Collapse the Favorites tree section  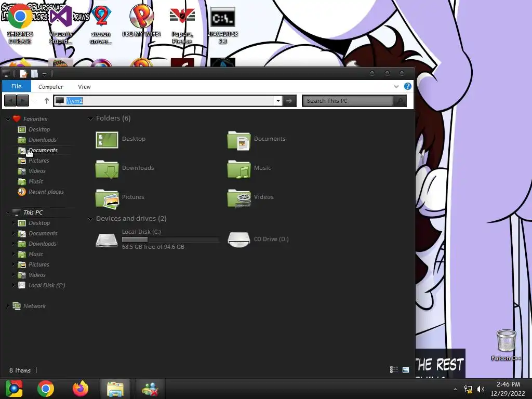[x=8, y=119]
